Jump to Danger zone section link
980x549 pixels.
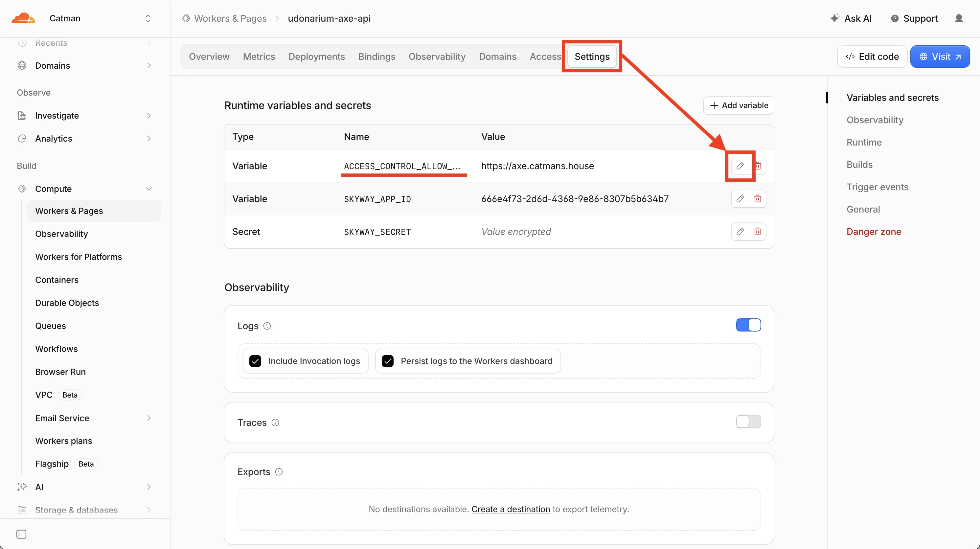(x=874, y=232)
